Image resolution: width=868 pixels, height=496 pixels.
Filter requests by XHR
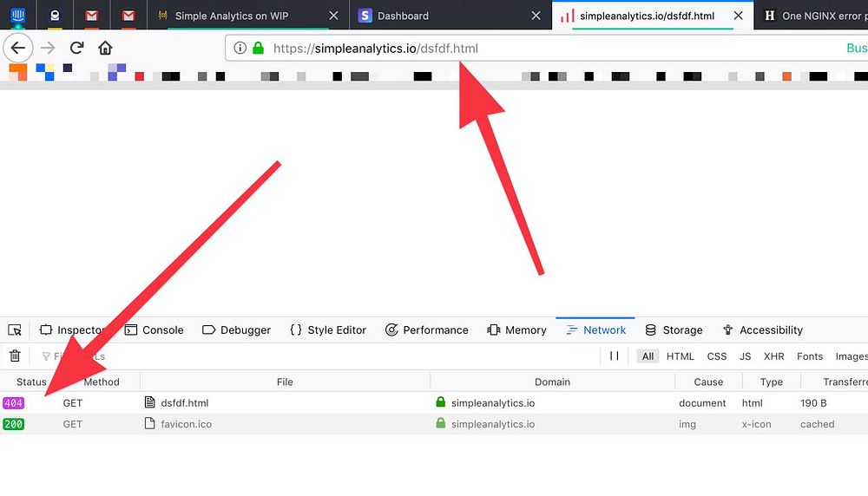(774, 356)
